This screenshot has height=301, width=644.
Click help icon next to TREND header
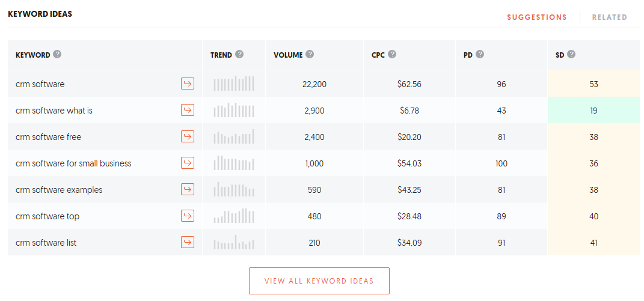tap(239, 54)
